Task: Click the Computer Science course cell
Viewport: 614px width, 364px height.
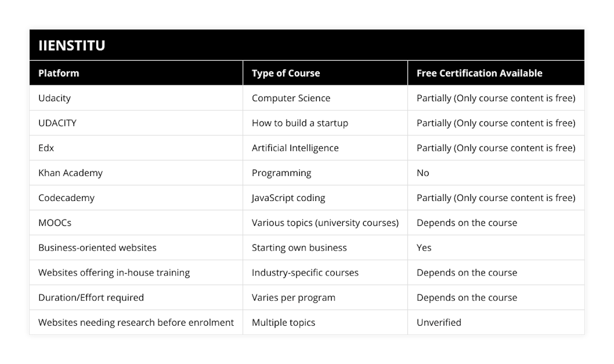Action: (x=291, y=98)
